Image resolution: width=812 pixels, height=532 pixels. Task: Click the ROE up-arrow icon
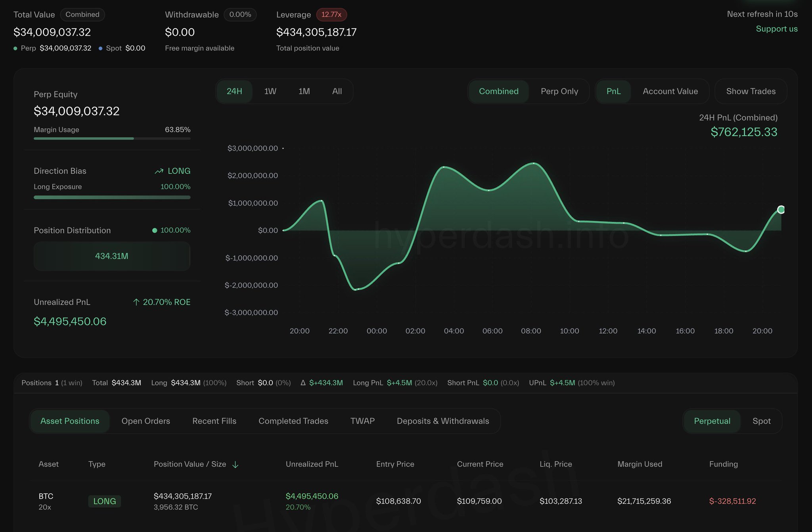click(x=136, y=302)
